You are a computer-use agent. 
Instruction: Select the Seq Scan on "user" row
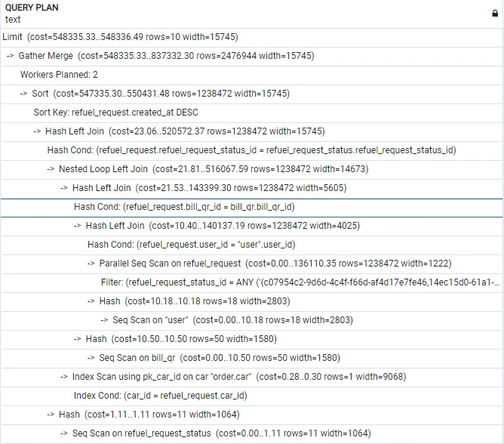(x=227, y=319)
